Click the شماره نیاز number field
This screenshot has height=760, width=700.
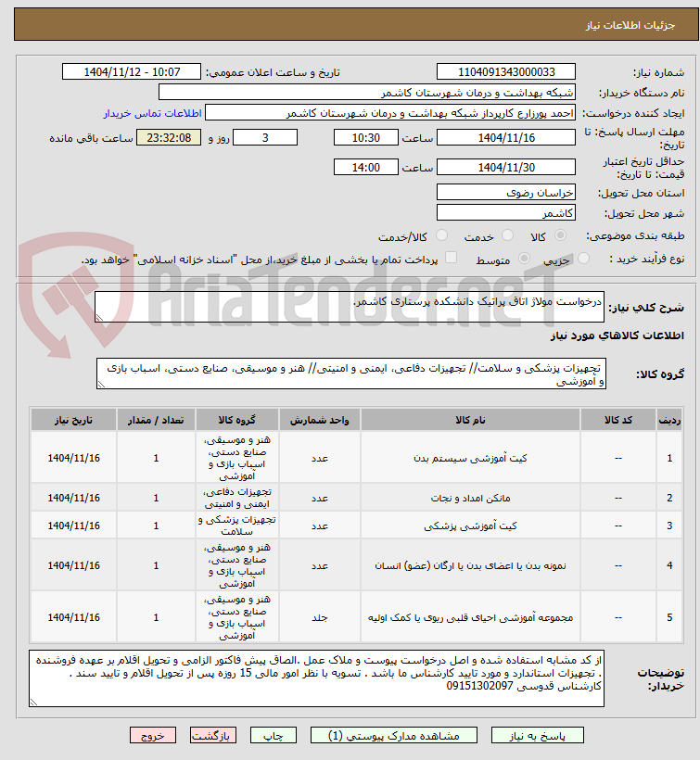506,71
